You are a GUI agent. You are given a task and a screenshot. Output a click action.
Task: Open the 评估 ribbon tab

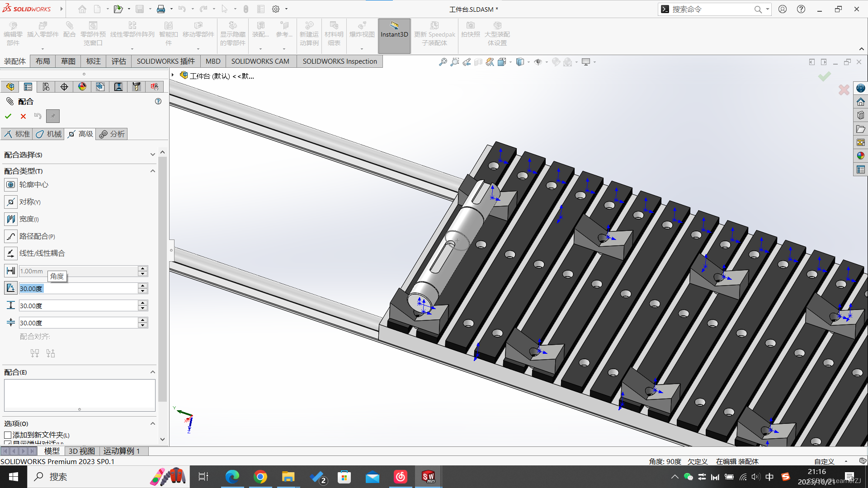(119, 61)
